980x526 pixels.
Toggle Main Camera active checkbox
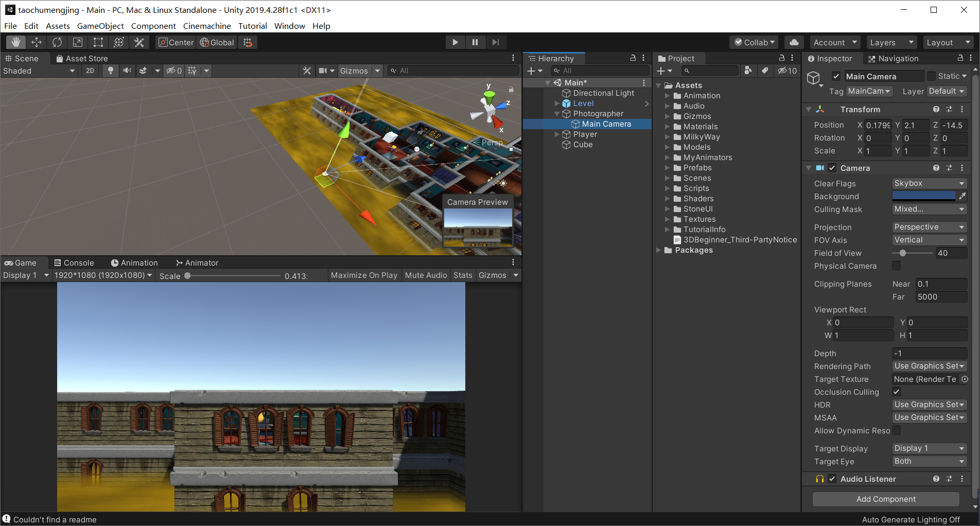click(836, 76)
